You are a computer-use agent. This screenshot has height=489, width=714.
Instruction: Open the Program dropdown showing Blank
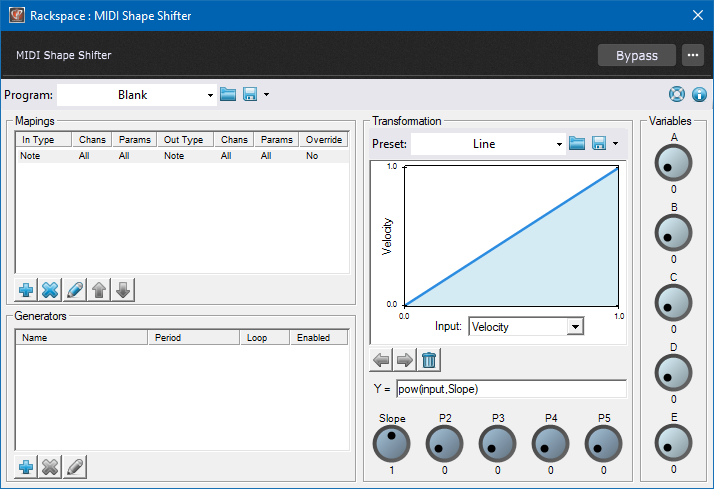pos(137,95)
